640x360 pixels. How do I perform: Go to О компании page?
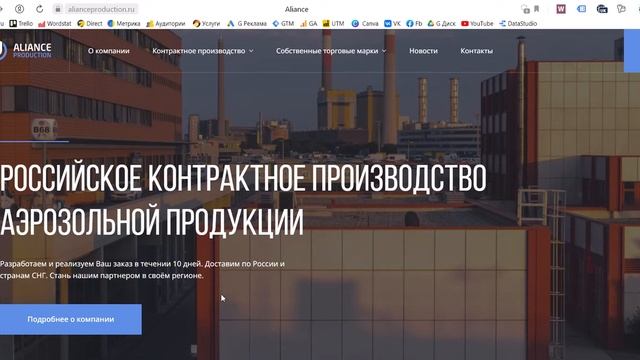109,51
